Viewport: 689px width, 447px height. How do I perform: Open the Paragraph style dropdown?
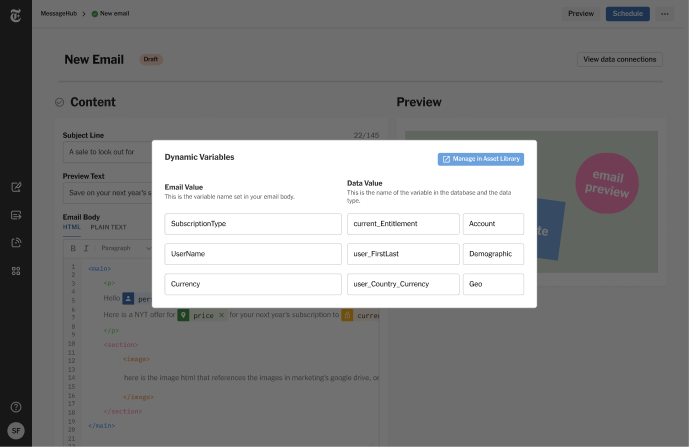point(125,248)
